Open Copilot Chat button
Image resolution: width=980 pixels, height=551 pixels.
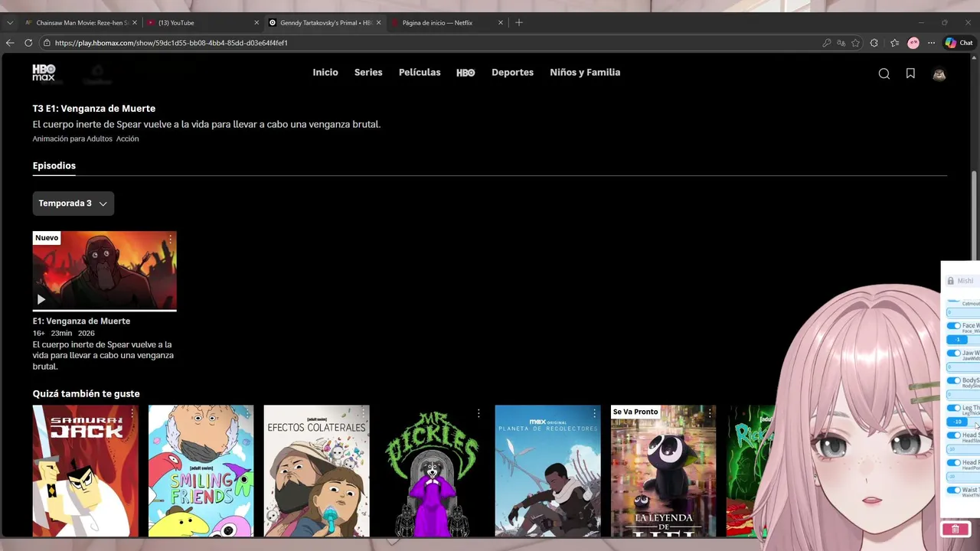[959, 43]
